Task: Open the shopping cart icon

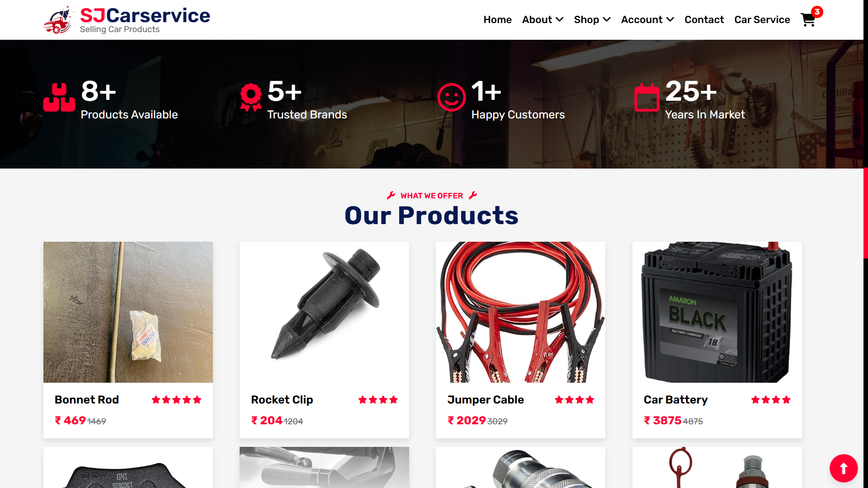Action: (807, 20)
